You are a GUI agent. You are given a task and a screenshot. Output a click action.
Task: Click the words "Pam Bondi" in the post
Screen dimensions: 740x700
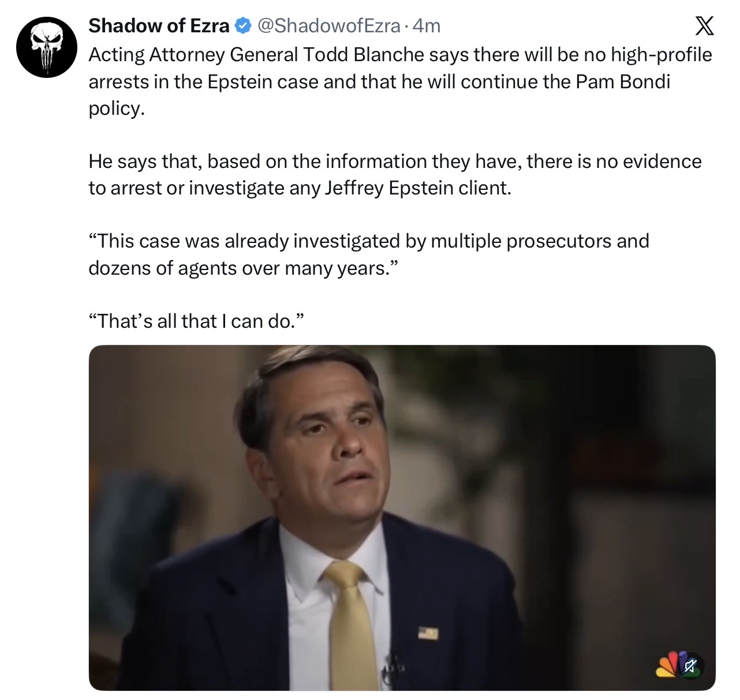coord(623,81)
